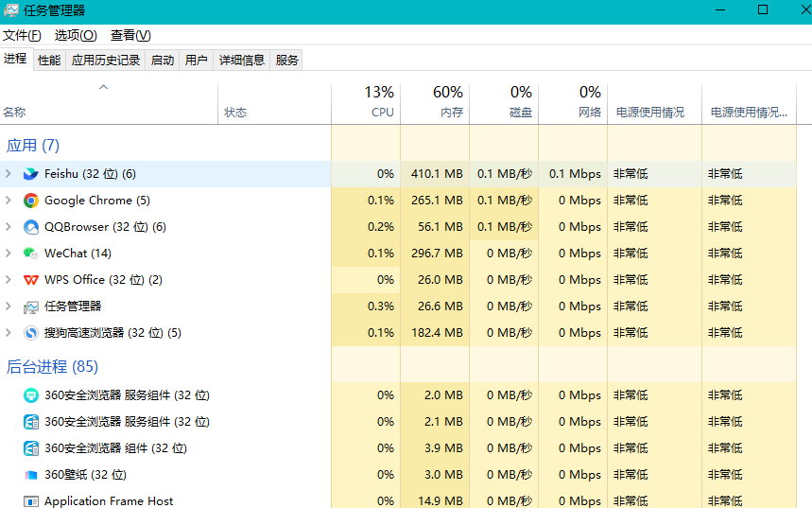The image size is (812, 508).
Task: Select the Feishu (32 位) (6) row
Action: point(398,174)
